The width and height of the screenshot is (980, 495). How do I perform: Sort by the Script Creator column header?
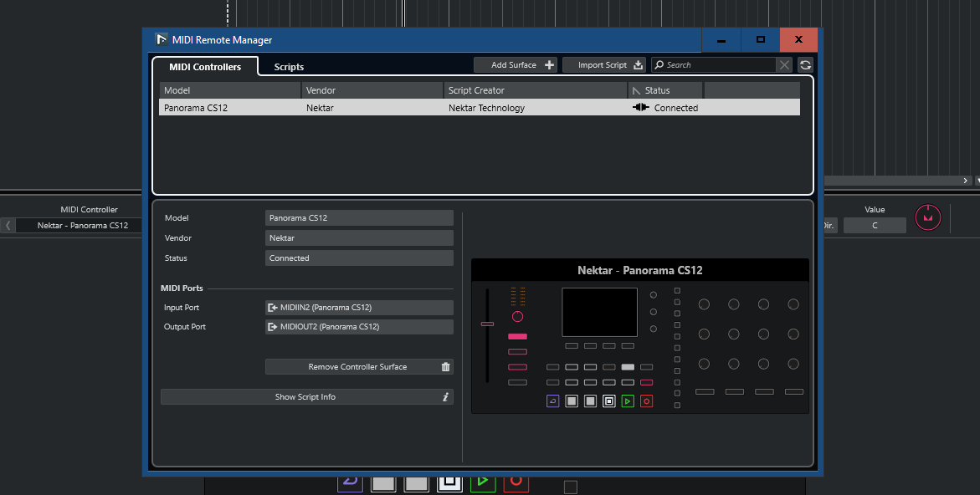pyautogui.click(x=535, y=90)
